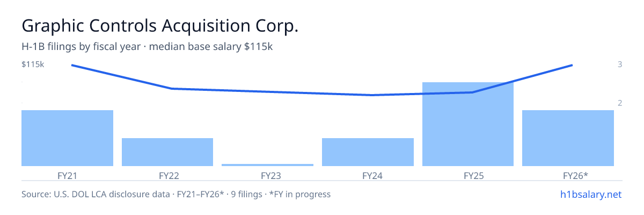Click the salary line start point at FY21
The image size is (644, 215).
click(72, 65)
